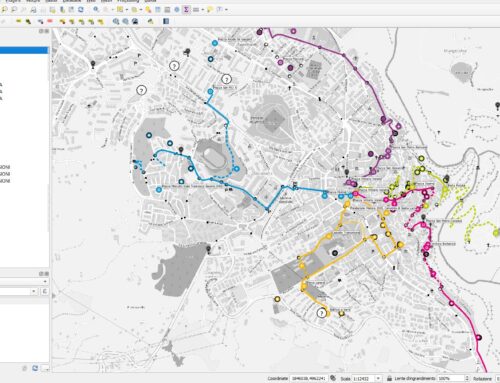Select the Text Annotation tool
This screenshot has height=383, width=500.
[x=220, y=10]
